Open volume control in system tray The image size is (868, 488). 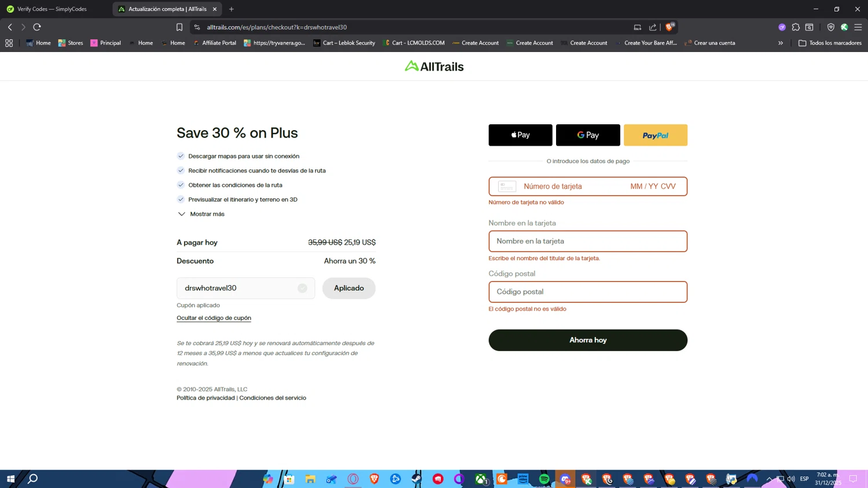point(791,479)
